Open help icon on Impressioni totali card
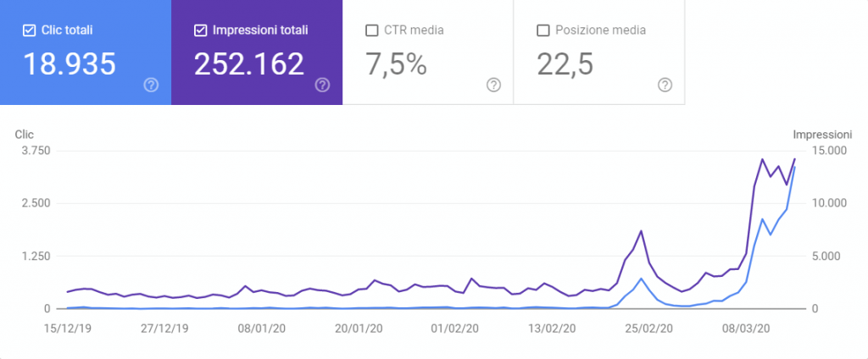Viewport: 868px width, 359px height. tap(322, 86)
